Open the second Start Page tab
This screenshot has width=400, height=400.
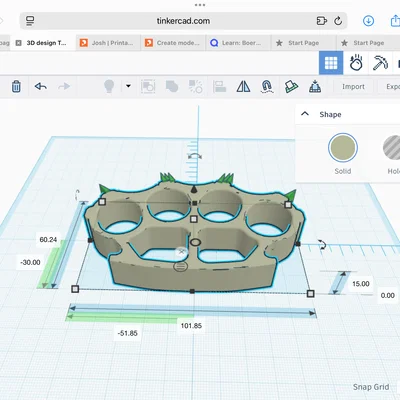[x=368, y=43]
